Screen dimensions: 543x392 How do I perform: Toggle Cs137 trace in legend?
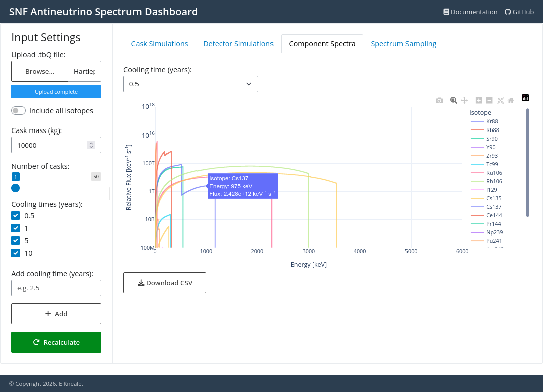pyautogui.click(x=486, y=207)
